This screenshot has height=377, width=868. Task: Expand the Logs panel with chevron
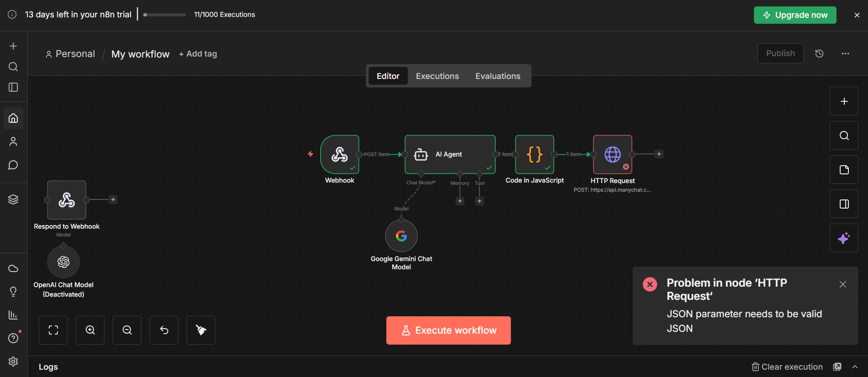(x=855, y=367)
